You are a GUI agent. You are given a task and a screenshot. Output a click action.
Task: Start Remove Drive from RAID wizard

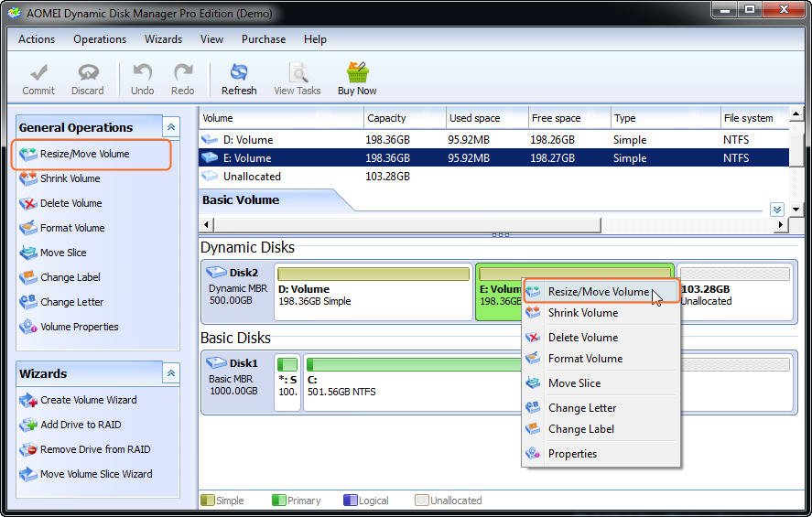point(95,449)
